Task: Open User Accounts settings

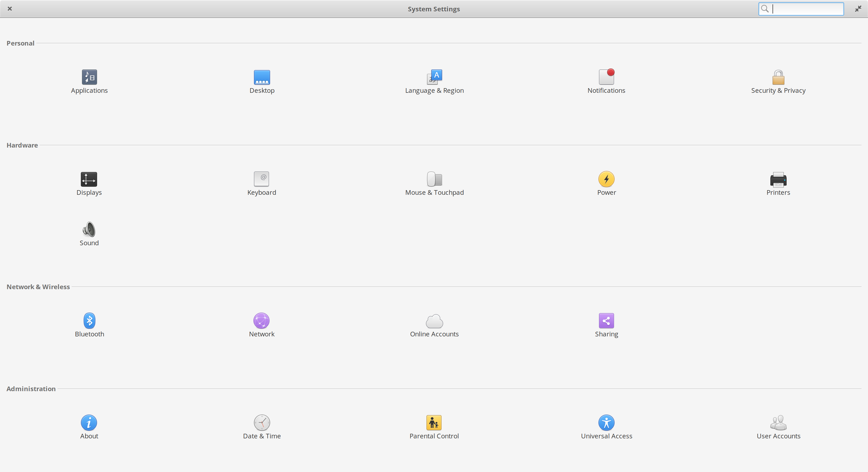Action: coord(778,427)
